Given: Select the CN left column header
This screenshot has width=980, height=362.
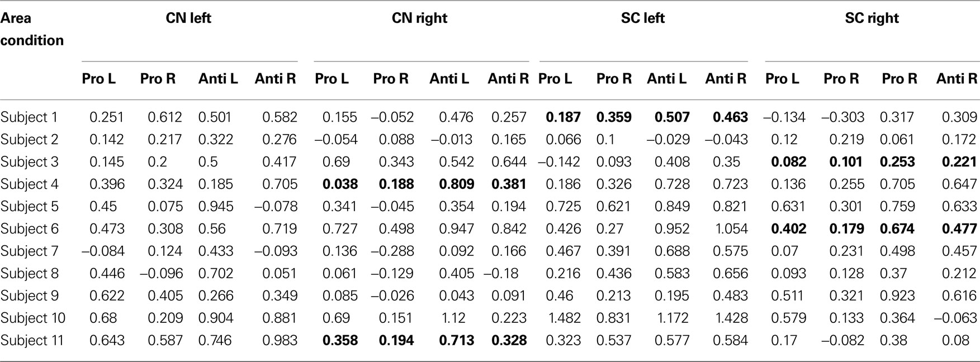Looking at the screenshot, I should coord(188,18).
